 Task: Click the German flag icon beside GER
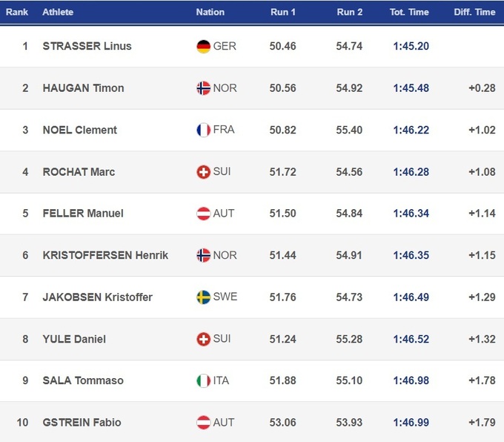pos(203,46)
